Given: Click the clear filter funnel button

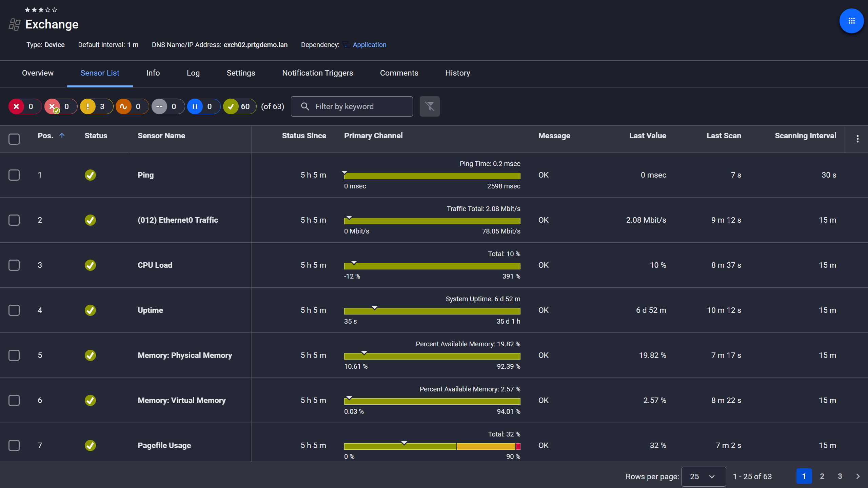Looking at the screenshot, I should tap(430, 106).
